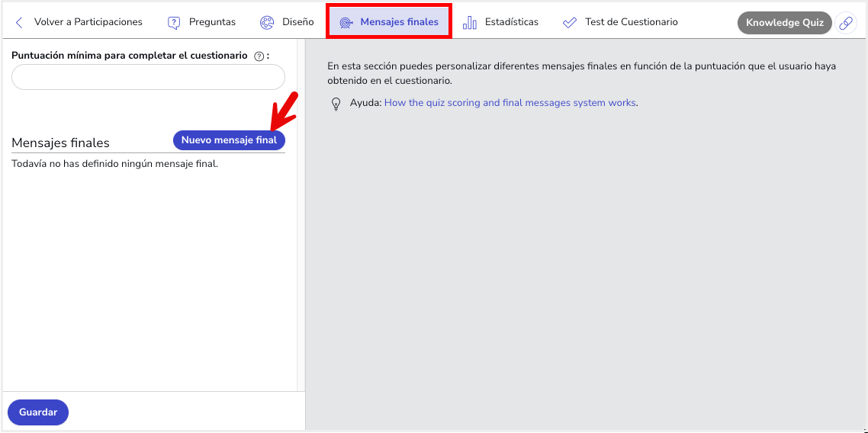Image resolution: width=868 pixels, height=433 pixels.
Task: Click the 'En esta sección puedes personalizar' description text
Action: (x=581, y=73)
